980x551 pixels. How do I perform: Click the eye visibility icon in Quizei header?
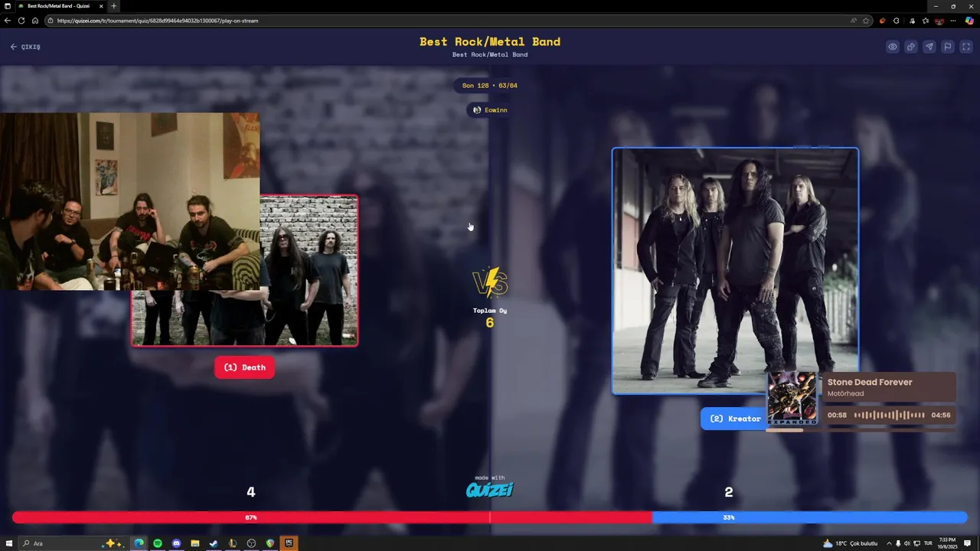click(x=893, y=47)
